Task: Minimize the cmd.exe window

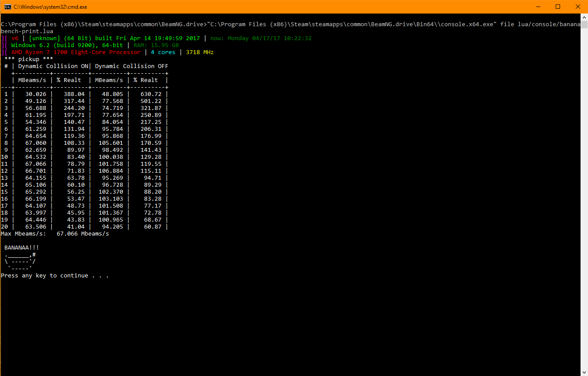Action: pyautogui.click(x=537, y=7)
